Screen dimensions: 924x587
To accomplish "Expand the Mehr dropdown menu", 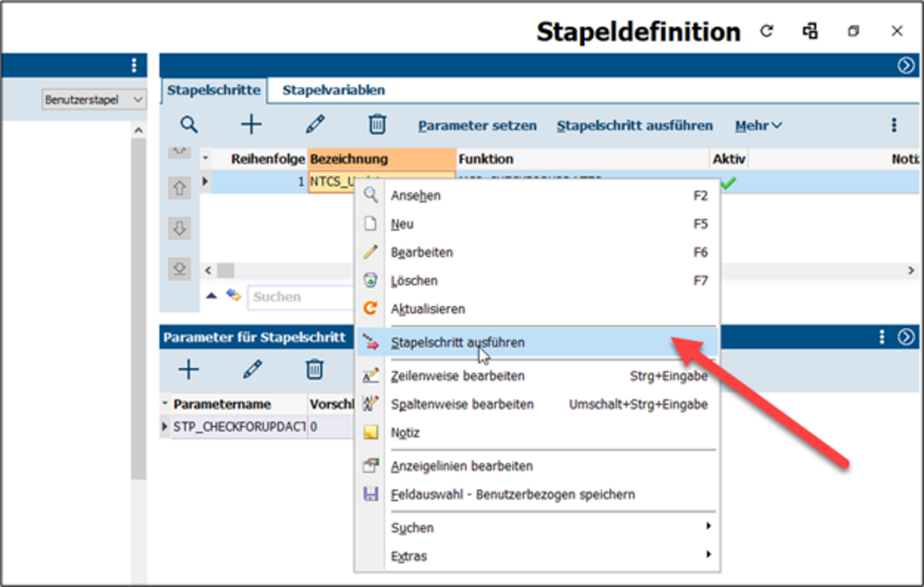I will point(759,126).
